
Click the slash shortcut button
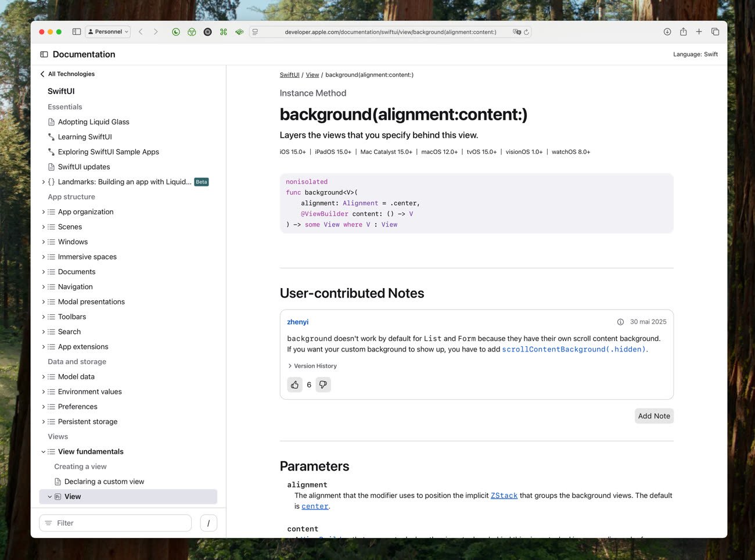[208, 523]
